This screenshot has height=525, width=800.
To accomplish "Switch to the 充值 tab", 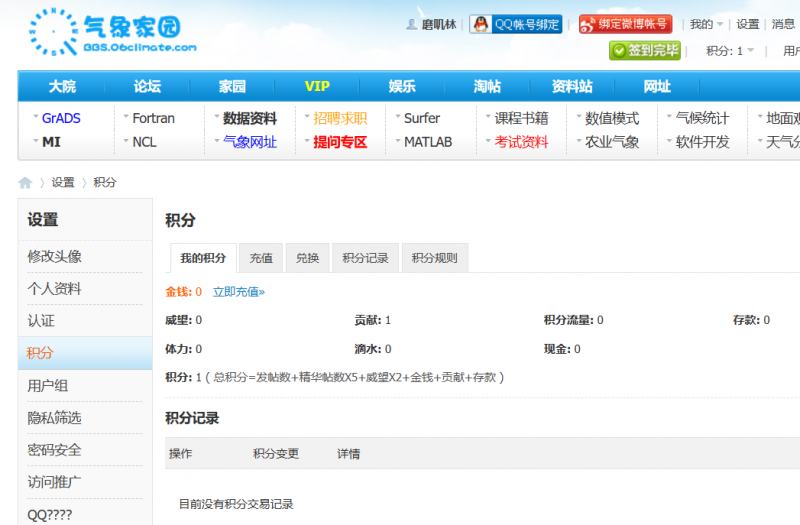I will pyautogui.click(x=261, y=258).
